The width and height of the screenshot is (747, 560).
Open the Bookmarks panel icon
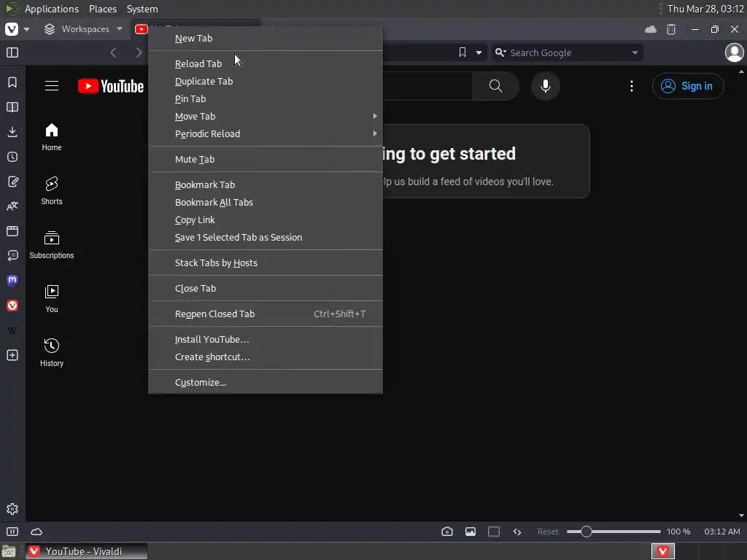pos(12,82)
